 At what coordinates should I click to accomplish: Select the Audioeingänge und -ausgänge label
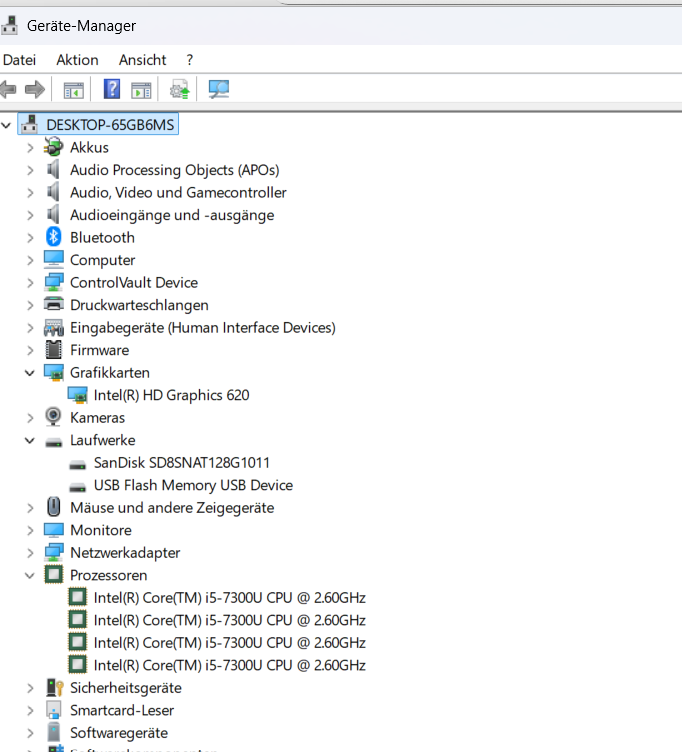click(172, 215)
